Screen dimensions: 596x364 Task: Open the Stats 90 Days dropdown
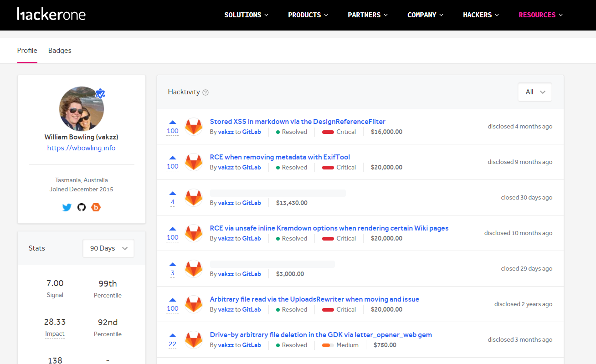pyautogui.click(x=108, y=248)
